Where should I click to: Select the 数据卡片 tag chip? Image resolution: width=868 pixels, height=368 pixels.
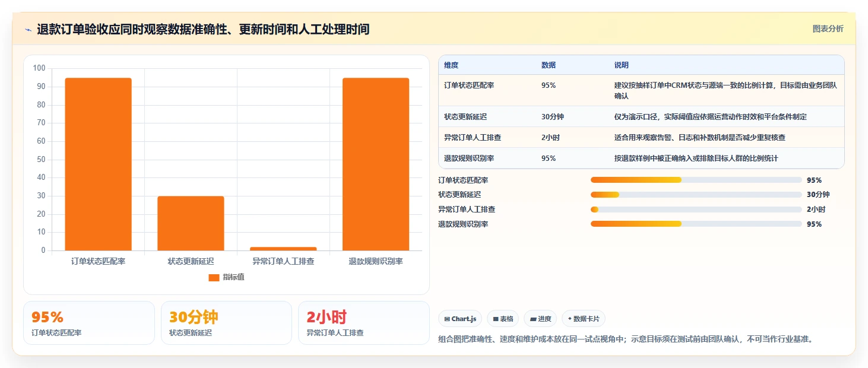tap(584, 319)
